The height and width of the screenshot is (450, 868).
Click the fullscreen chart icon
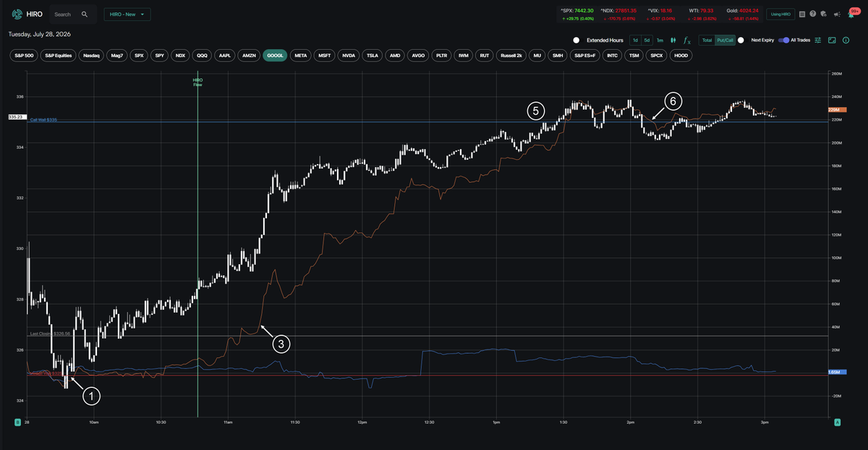coord(832,41)
